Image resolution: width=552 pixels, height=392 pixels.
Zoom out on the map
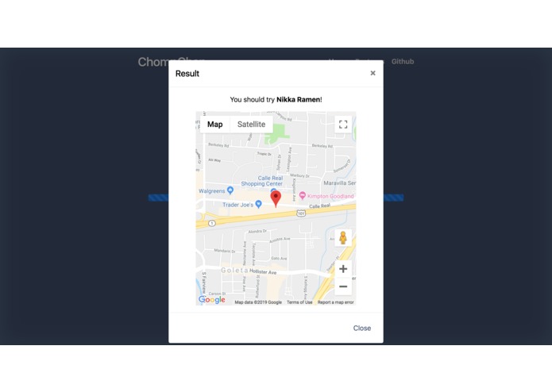click(343, 286)
